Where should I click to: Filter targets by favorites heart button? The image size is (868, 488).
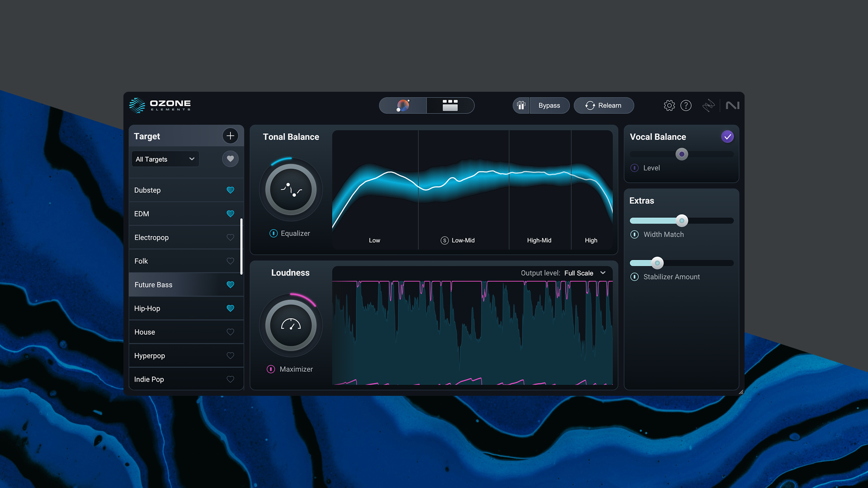(x=230, y=159)
